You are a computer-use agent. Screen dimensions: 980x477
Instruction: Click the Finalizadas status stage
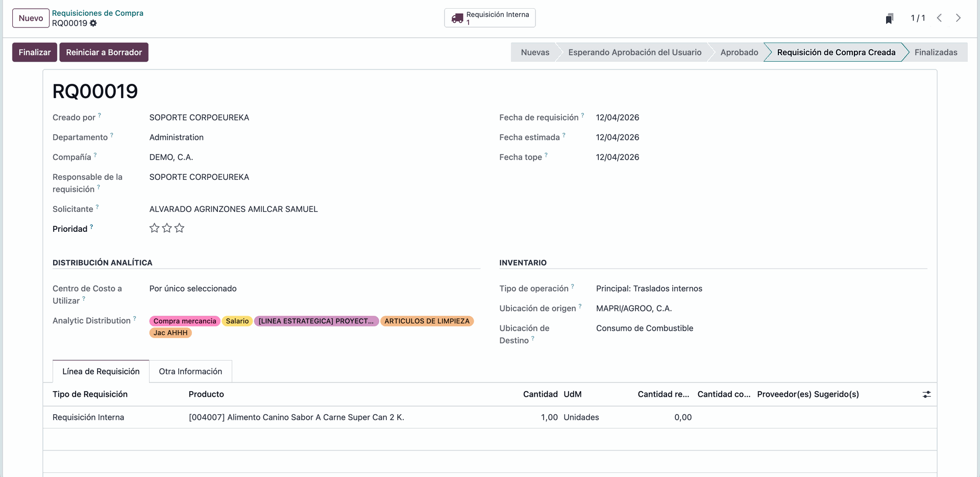click(936, 52)
